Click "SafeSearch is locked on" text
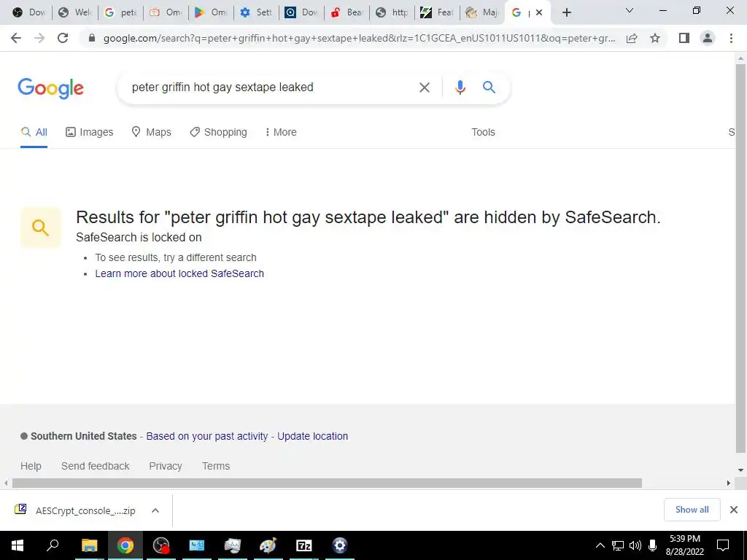 point(139,237)
